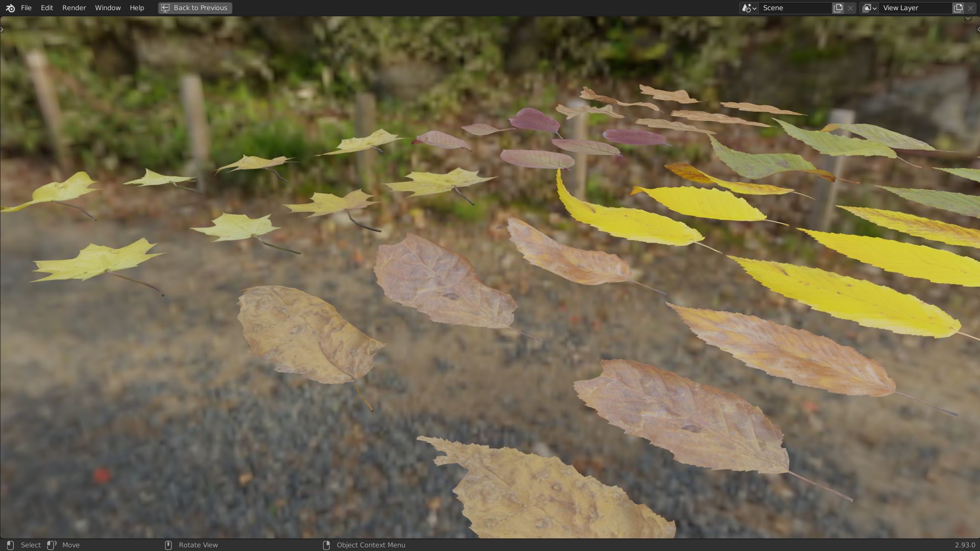This screenshot has height=551, width=980.
Task: Remove the View Layer with X icon
Action: [970, 8]
